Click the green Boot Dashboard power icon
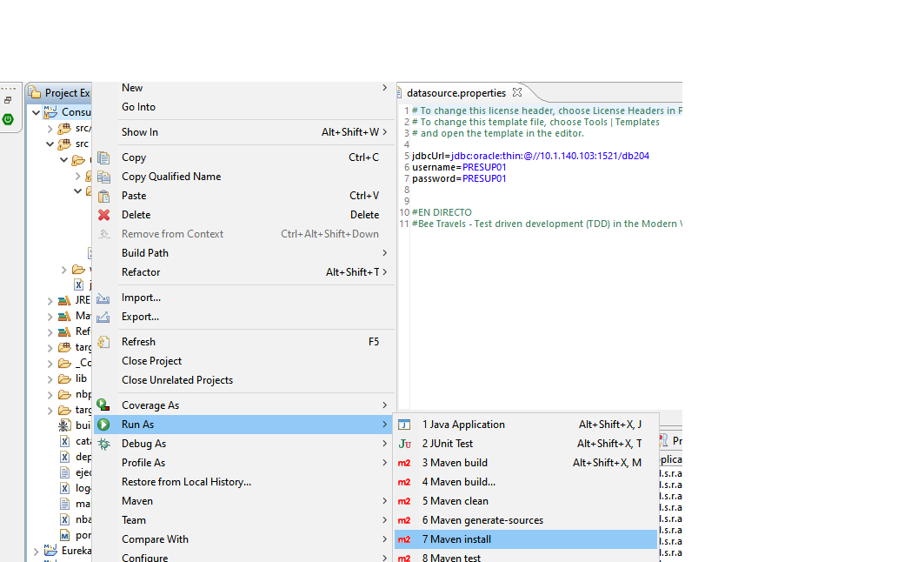 pos(8,119)
